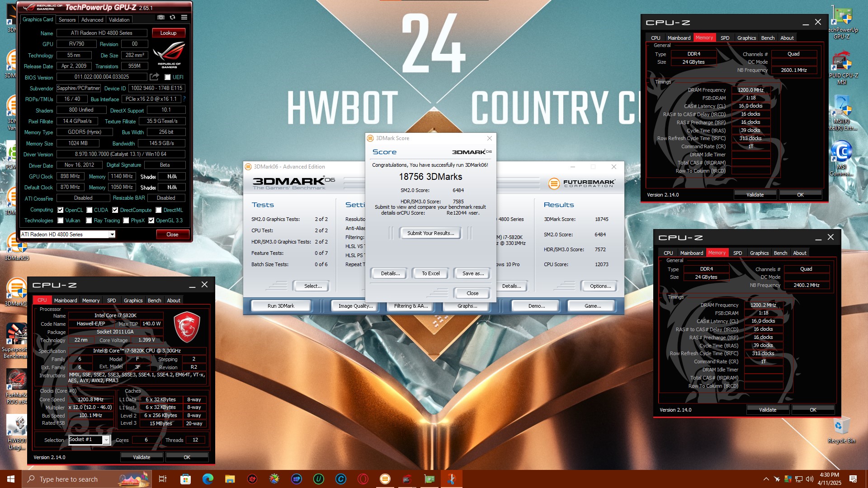868x488 pixels.
Task: Click Image Quality button in 3DMark06
Action: [355, 306]
